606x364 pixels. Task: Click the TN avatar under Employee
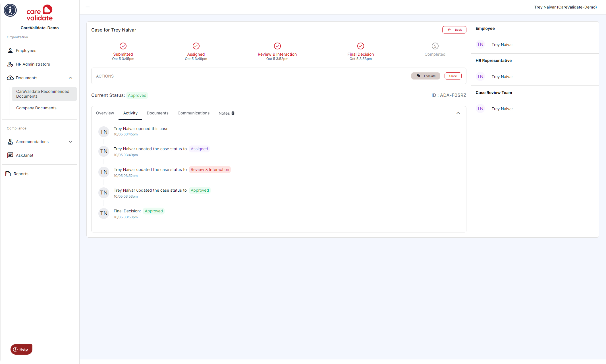pos(480,45)
